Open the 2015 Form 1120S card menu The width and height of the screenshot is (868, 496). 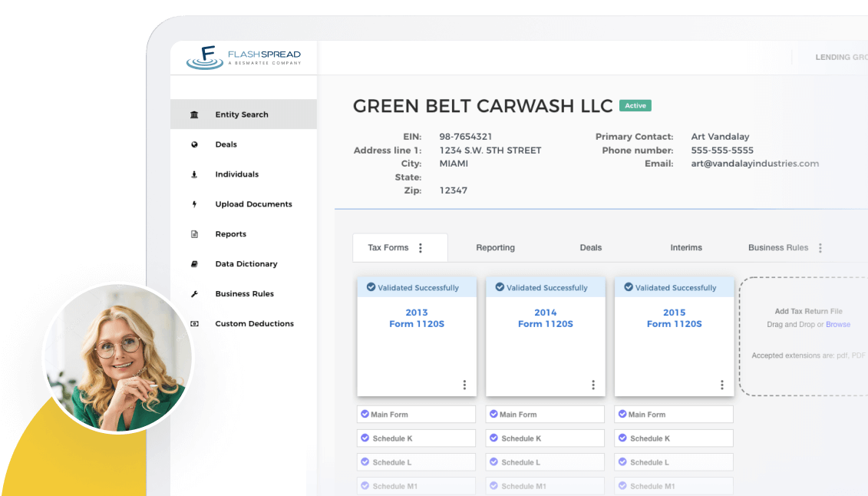pyautogui.click(x=722, y=385)
